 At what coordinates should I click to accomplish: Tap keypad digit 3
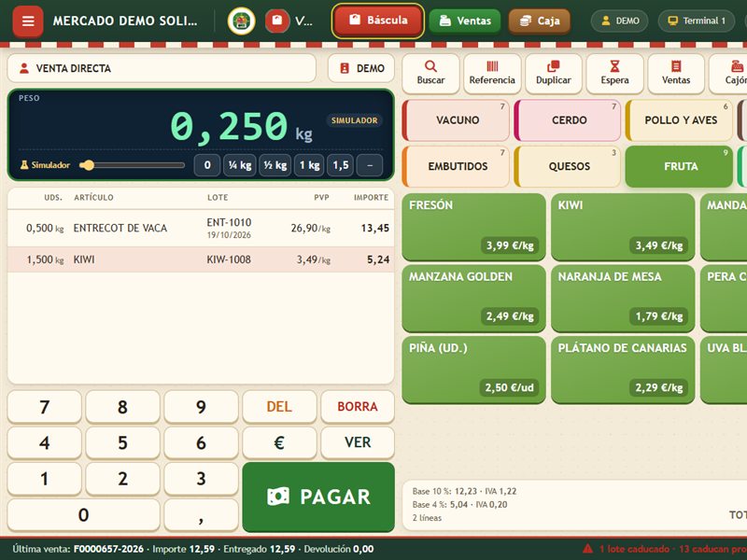(201, 479)
